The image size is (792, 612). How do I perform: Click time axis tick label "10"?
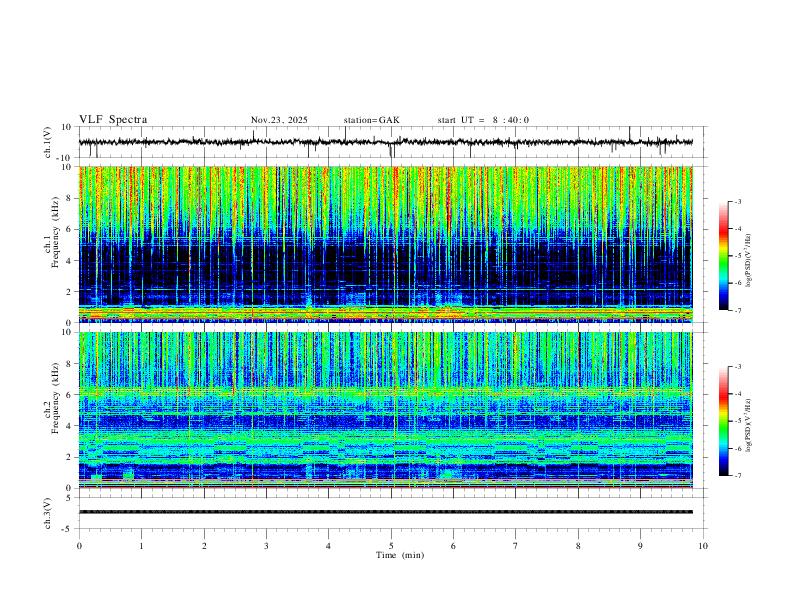coord(703,546)
